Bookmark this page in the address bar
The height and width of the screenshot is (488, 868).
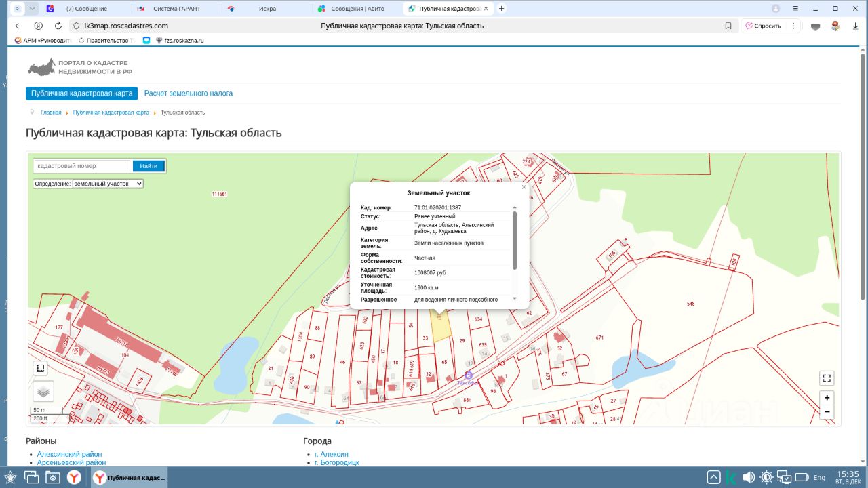(728, 26)
